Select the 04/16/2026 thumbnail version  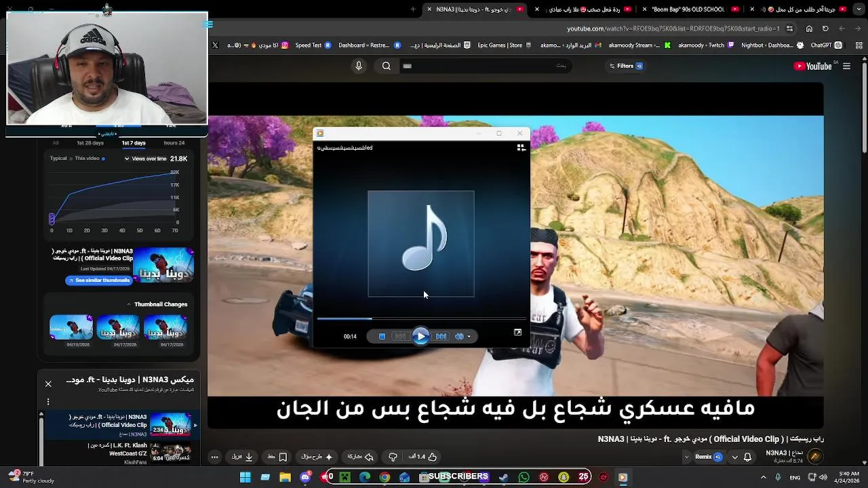point(71,327)
